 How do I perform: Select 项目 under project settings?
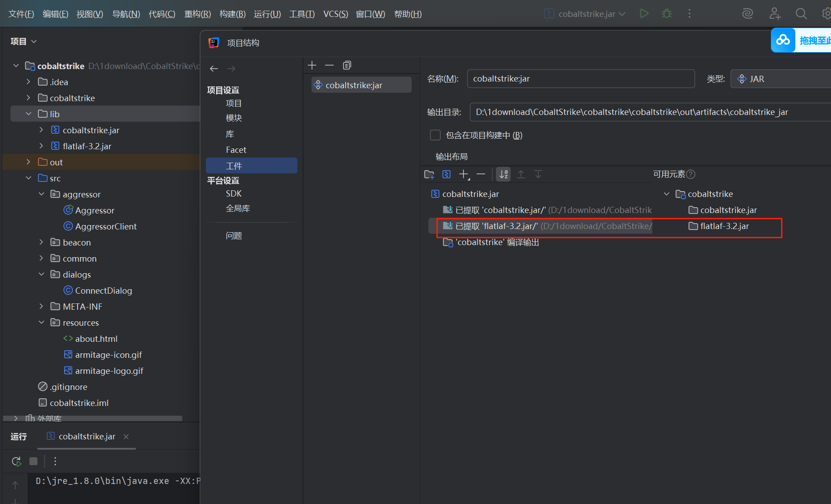233,103
